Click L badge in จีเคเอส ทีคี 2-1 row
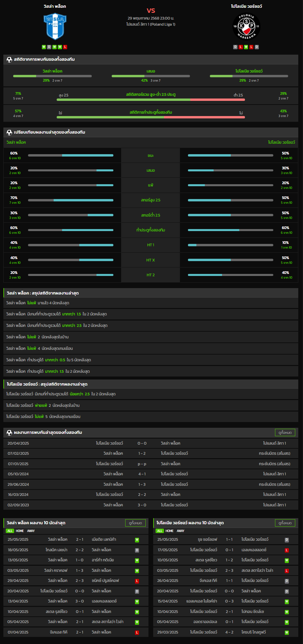 [137, 633]
